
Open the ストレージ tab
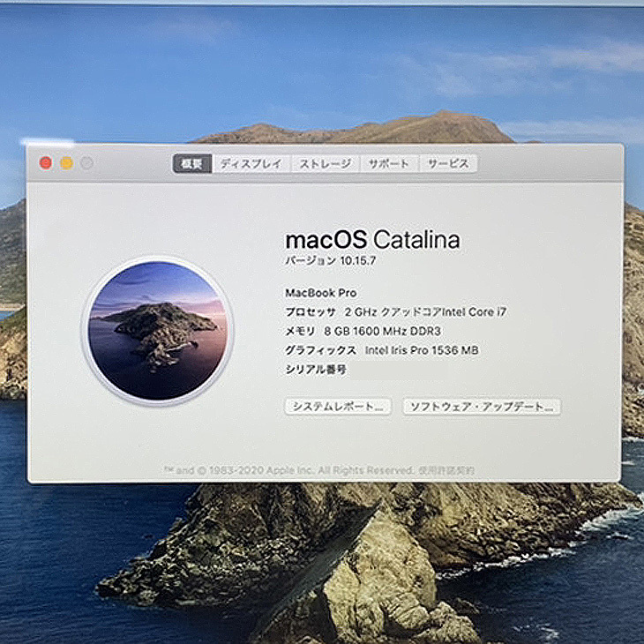tap(326, 164)
